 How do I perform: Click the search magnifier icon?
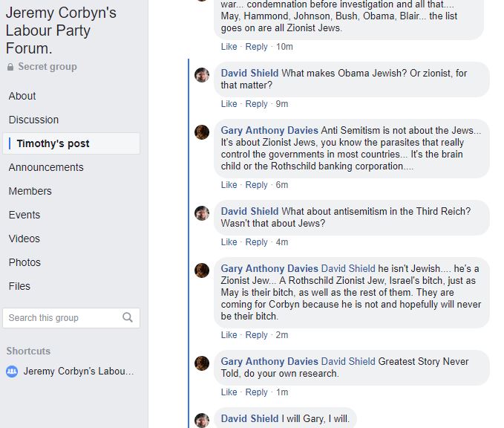(x=128, y=318)
